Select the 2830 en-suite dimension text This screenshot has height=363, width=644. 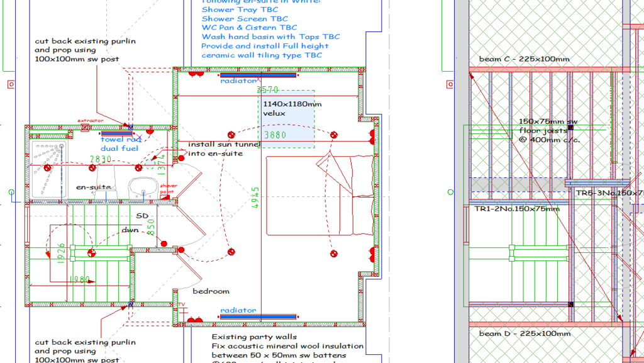point(101,159)
